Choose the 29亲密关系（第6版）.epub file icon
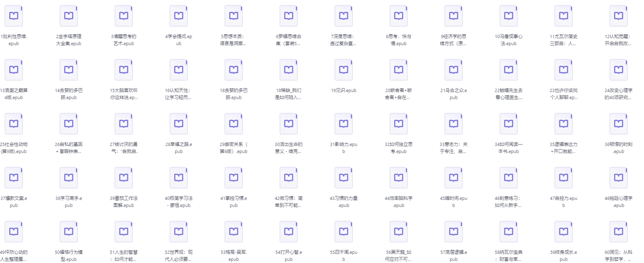The width and height of the screenshot is (644, 263). pyautogui.click(x=234, y=124)
